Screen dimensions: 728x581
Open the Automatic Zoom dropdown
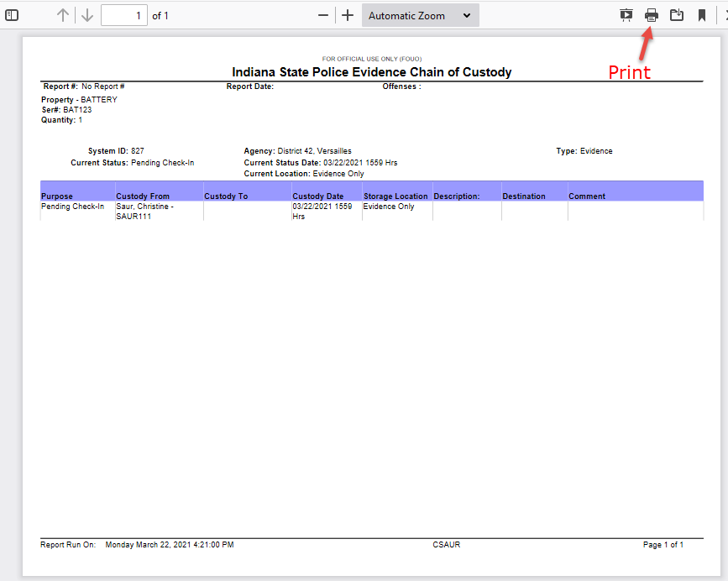pyautogui.click(x=420, y=15)
